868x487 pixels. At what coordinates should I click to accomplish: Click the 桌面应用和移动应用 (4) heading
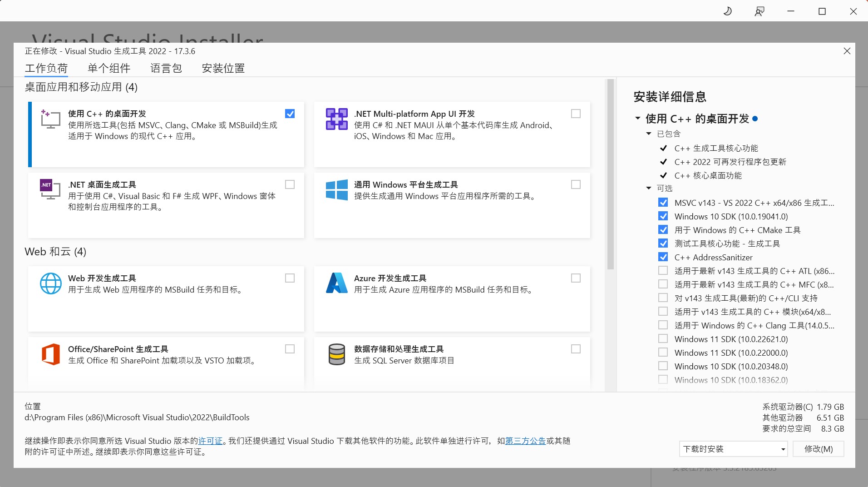pyautogui.click(x=81, y=87)
